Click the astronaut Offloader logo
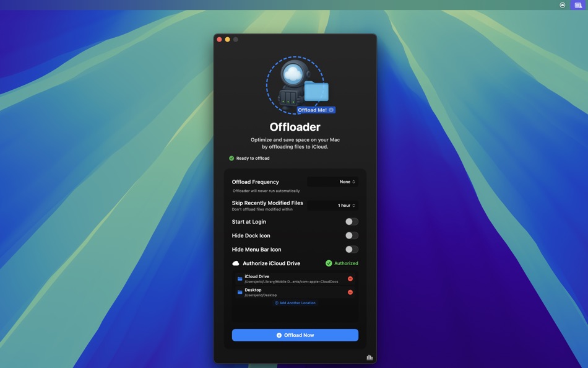Image resolution: width=588 pixels, height=368 pixels. 295,85
